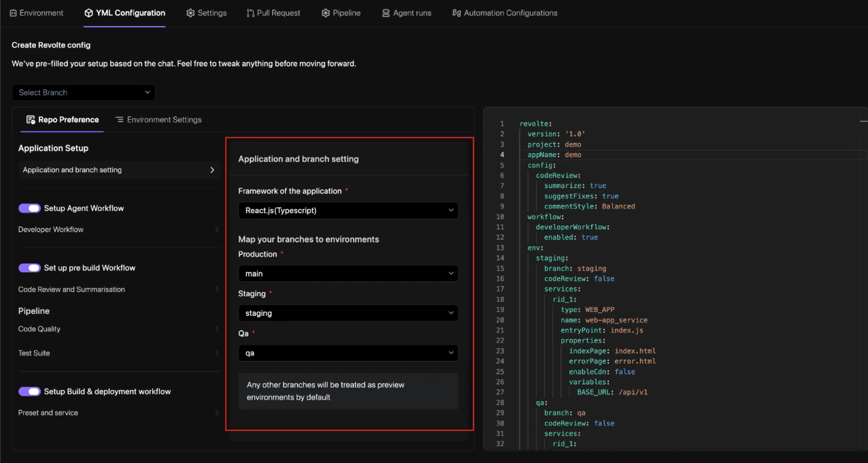Click the Automation Configurations icon
The width and height of the screenshot is (868, 463).
coord(456,13)
